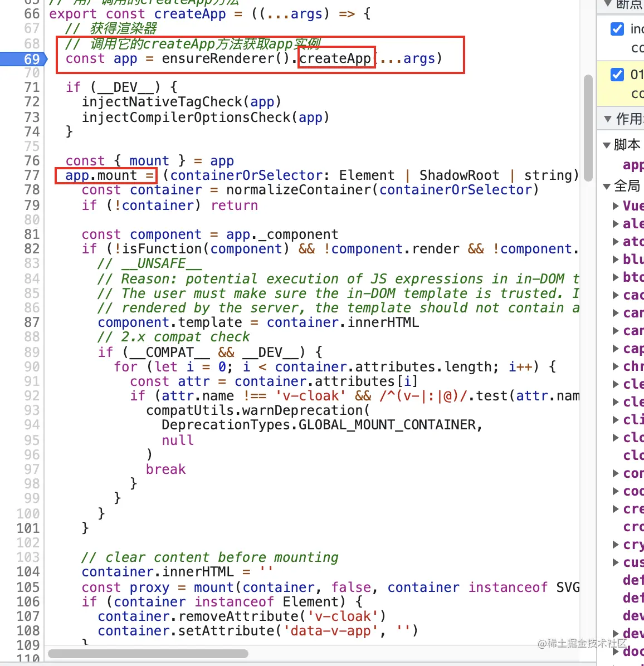The height and width of the screenshot is (666, 644).
Task: Set a breakpoint on line 105
Action: 28,587
